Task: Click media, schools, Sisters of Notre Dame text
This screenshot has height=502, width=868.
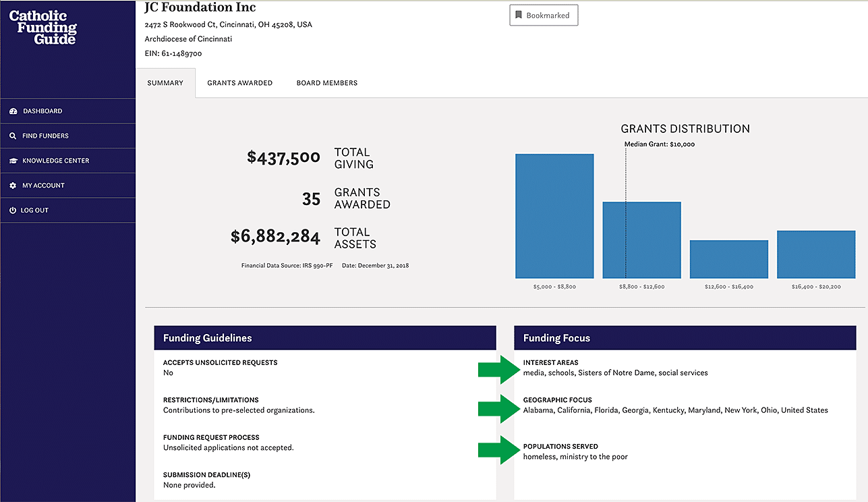Action: tap(616, 372)
